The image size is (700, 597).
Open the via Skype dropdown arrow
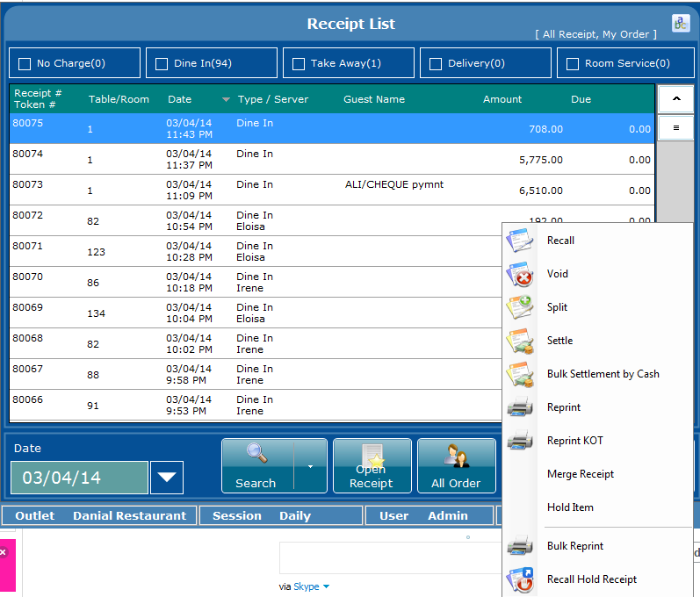click(x=327, y=586)
